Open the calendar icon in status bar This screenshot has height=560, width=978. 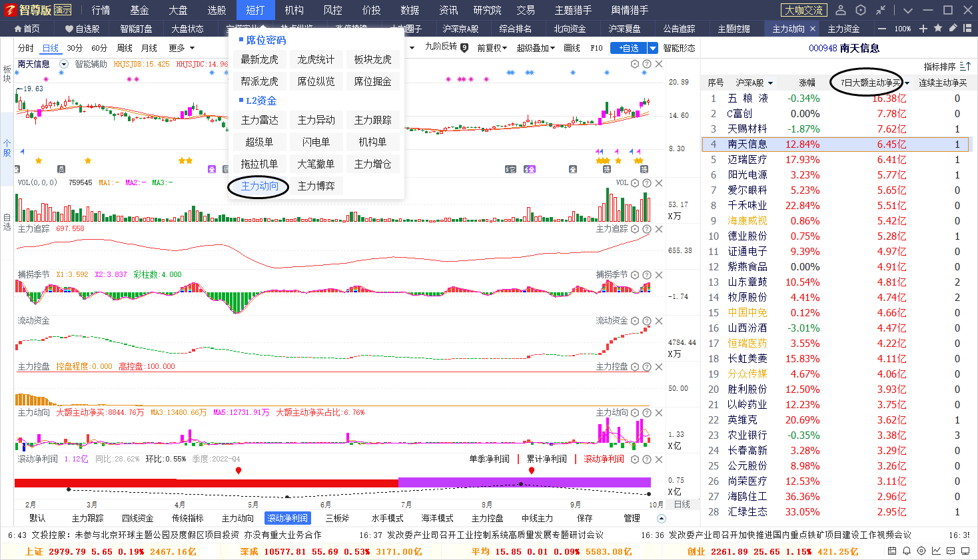click(892, 551)
